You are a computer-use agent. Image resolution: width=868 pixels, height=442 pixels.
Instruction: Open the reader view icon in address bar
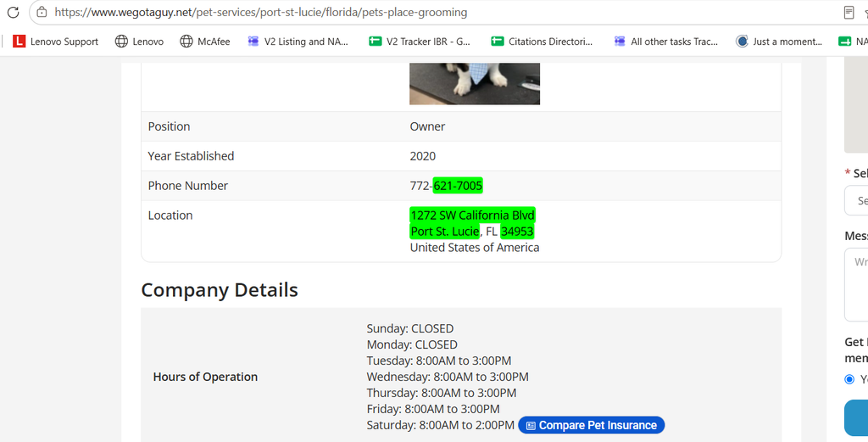(x=849, y=12)
